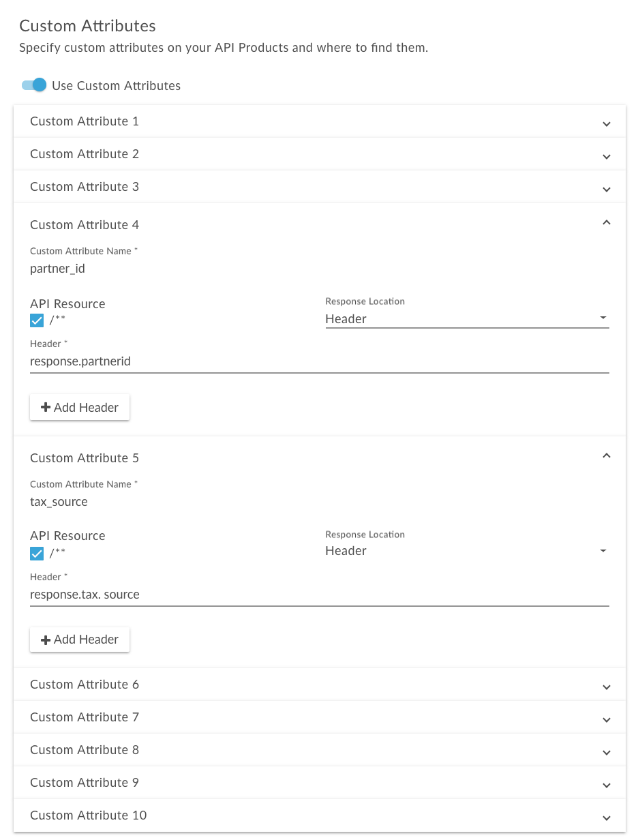Toggle the Use Custom Attributes switch
The height and width of the screenshot is (840, 638).
tap(33, 85)
